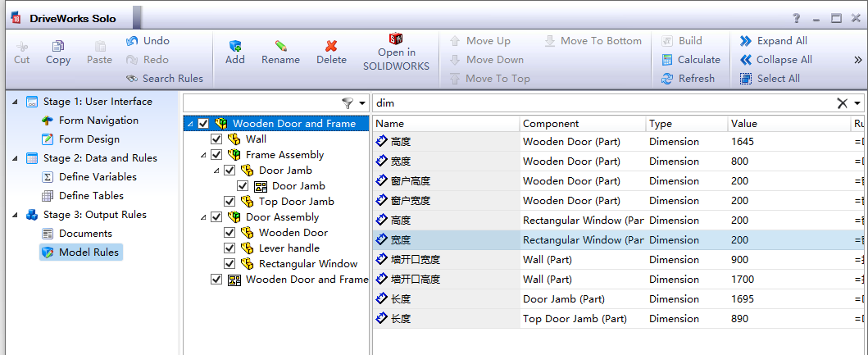Select the Door Jamb drawing tree item
The image size is (868, 355).
tap(298, 186)
